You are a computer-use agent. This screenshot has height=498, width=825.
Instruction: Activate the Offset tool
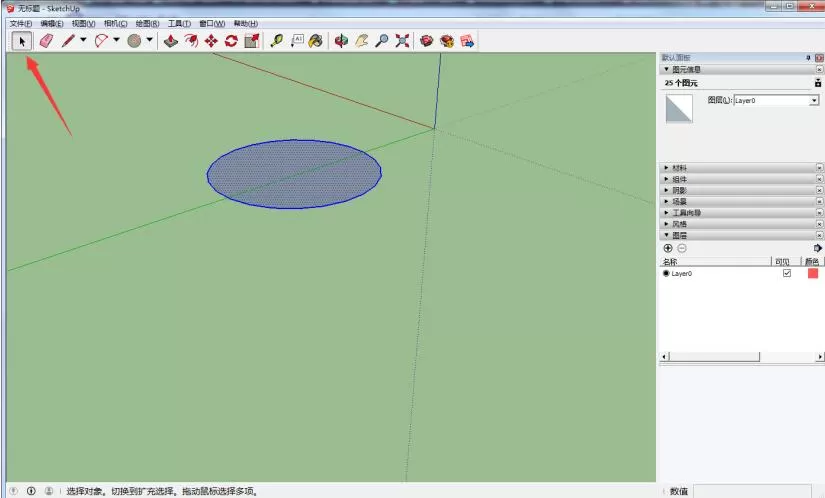point(191,41)
